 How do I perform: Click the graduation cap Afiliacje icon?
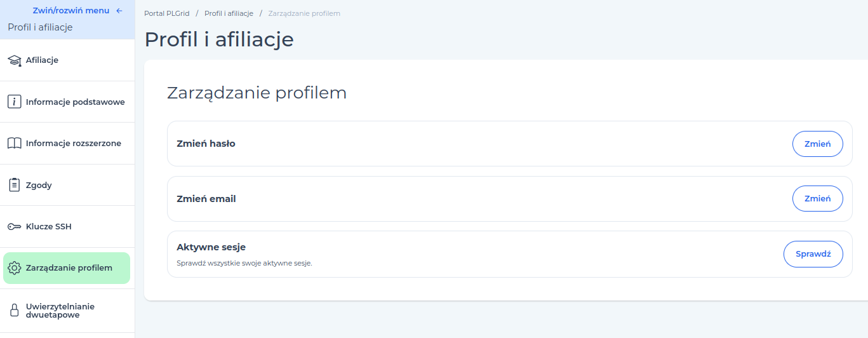pyautogui.click(x=14, y=60)
